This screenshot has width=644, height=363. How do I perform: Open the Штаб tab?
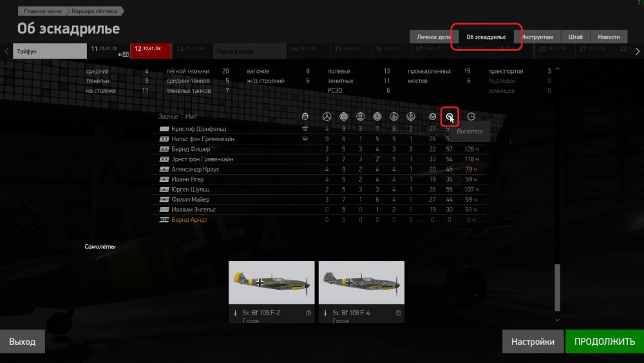[575, 37]
